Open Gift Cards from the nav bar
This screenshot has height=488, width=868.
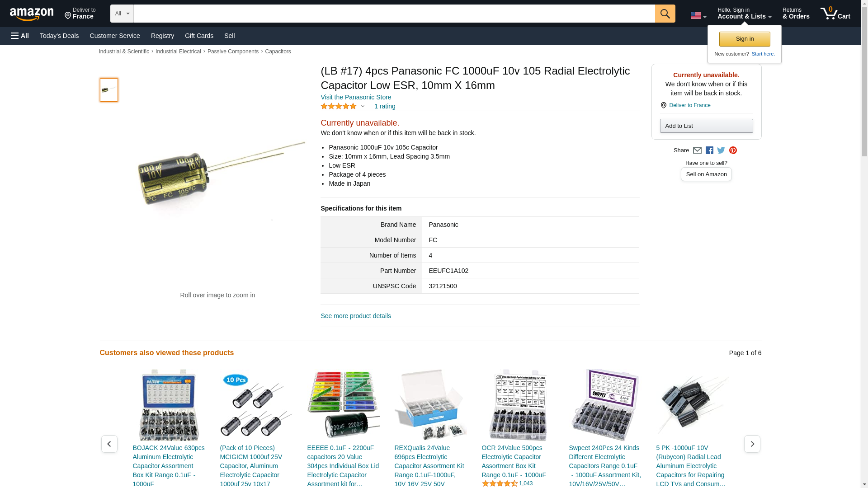click(199, 36)
